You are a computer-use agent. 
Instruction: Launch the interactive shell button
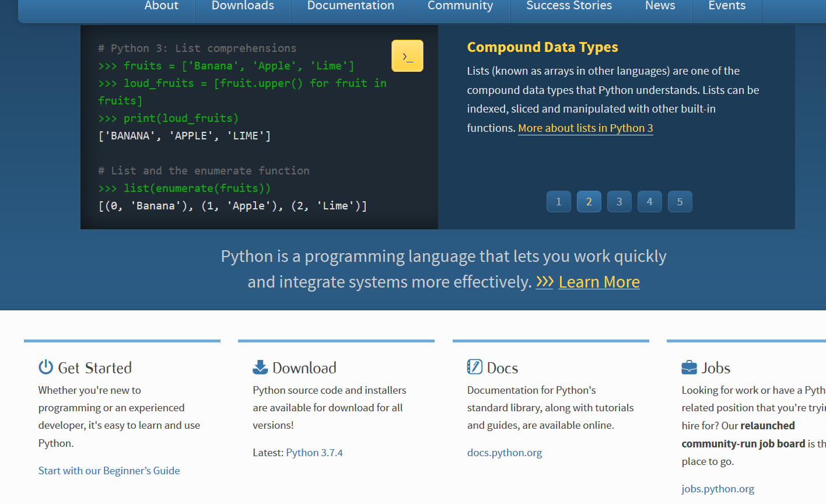pyautogui.click(x=407, y=56)
